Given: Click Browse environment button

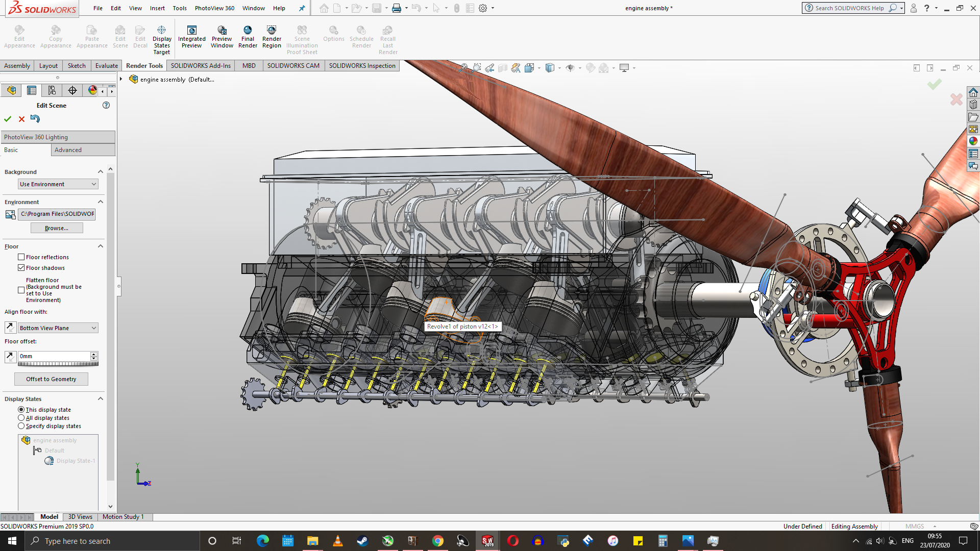Looking at the screenshot, I should [57, 228].
